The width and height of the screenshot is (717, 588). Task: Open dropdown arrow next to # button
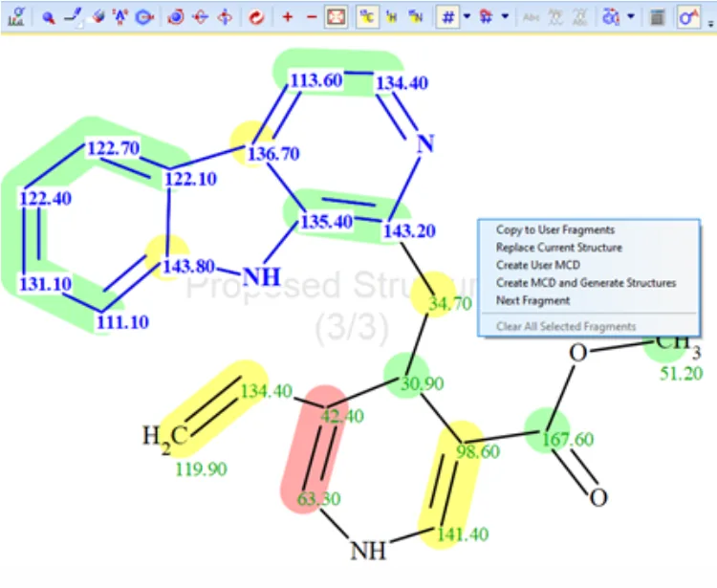[467, 17]
